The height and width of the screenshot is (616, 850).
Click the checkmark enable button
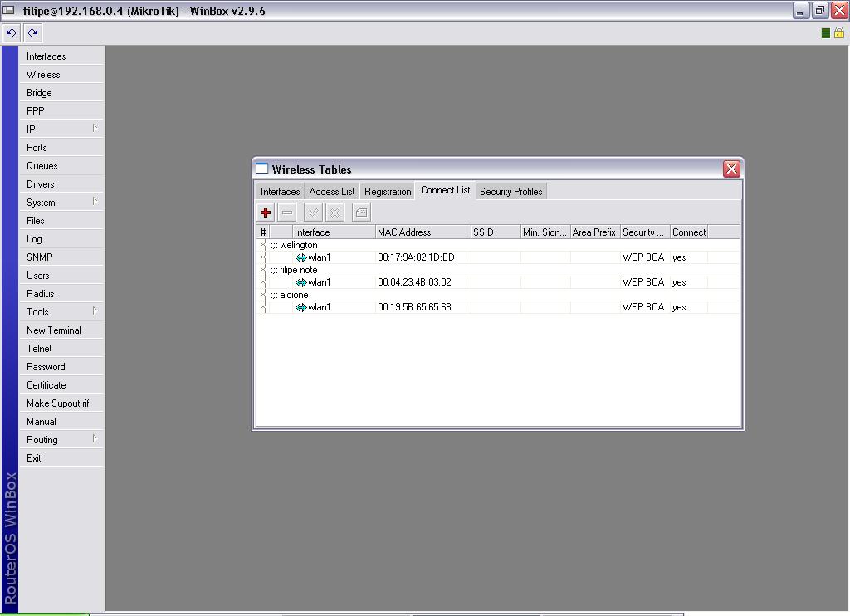[313, 213]
